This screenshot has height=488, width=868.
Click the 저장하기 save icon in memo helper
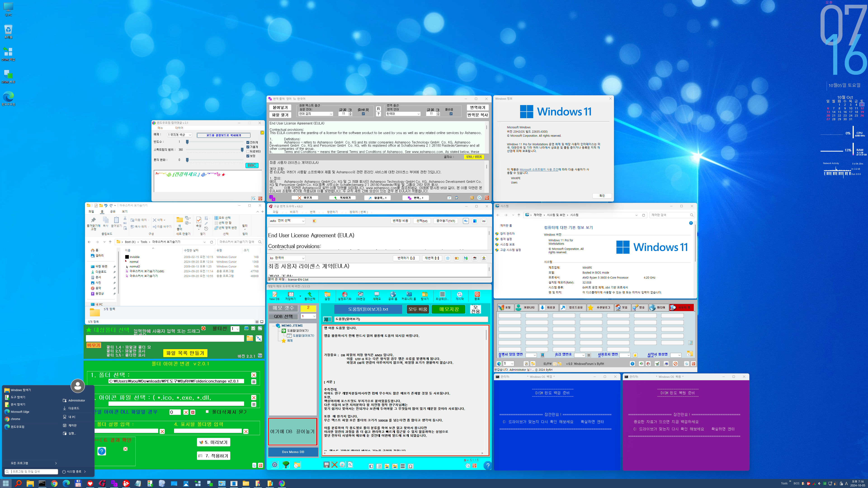point(290,296)
